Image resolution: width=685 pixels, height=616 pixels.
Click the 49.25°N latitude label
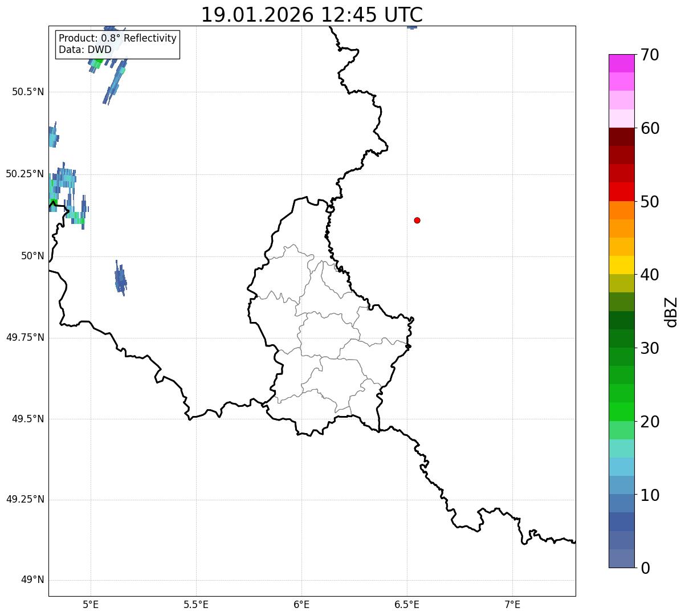click(x=25, y=500)
